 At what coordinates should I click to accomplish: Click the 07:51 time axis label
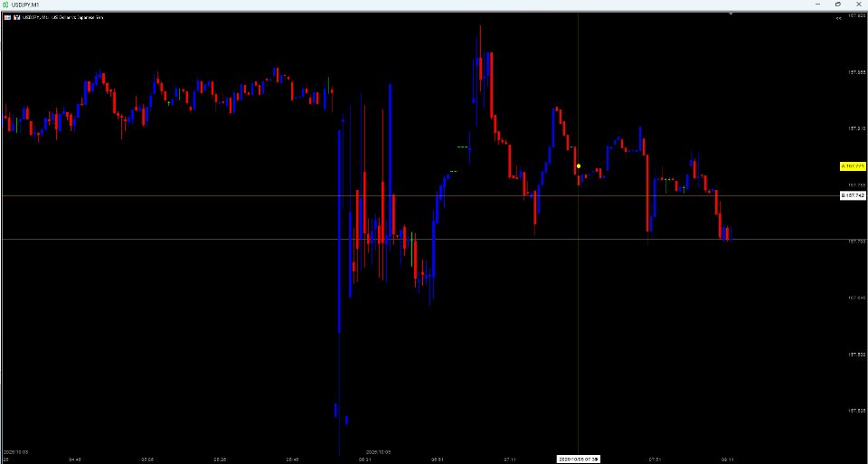coord(655,459)
